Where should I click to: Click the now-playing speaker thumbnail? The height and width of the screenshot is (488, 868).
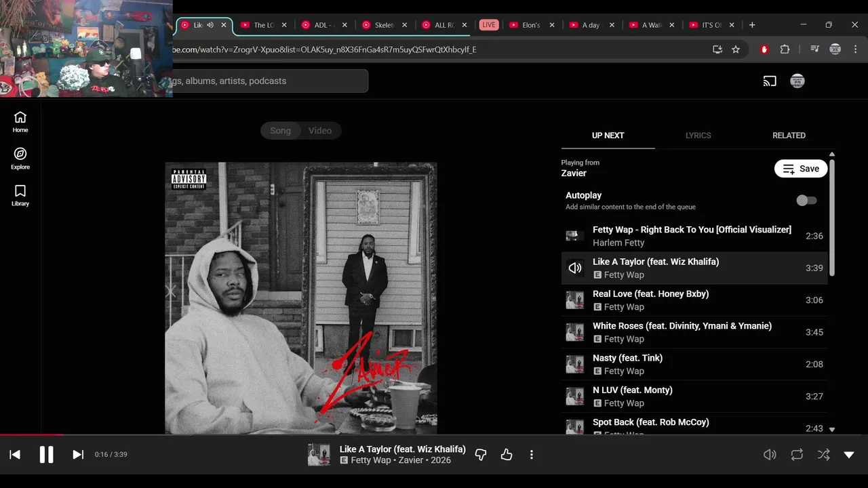point(575,268)
